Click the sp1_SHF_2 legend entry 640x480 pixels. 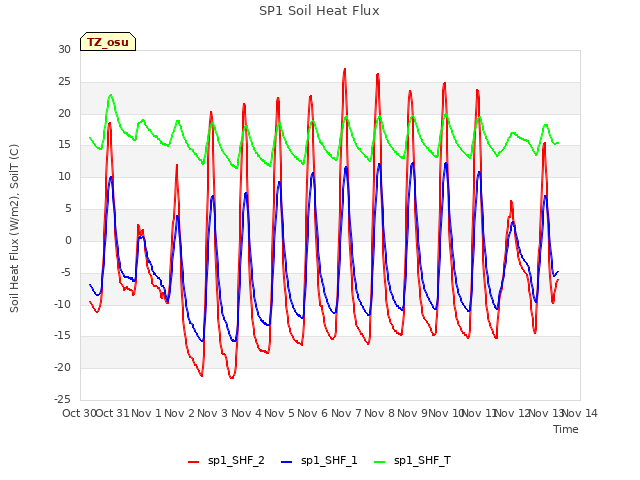(x=226, y=461)
